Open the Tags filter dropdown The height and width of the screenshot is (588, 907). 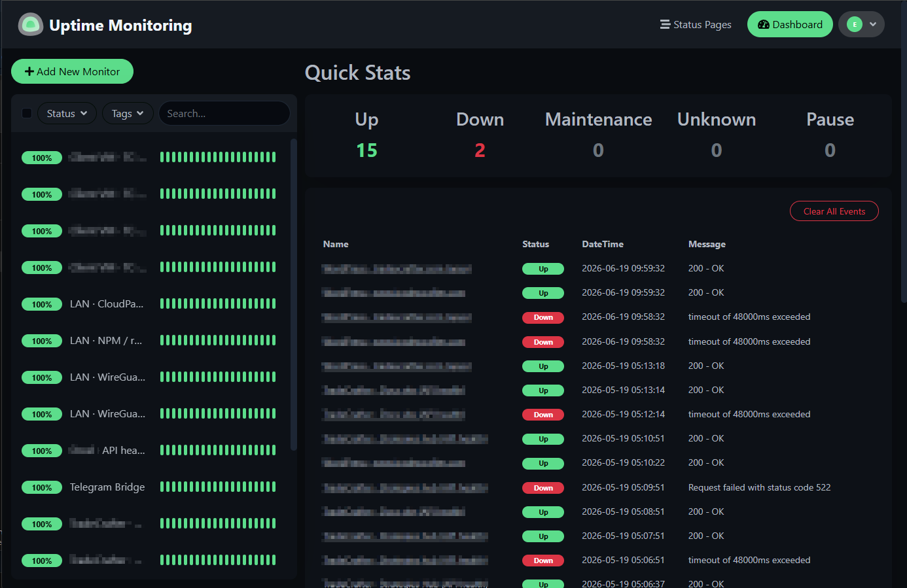pyautogui.click(x=128, y=113)
